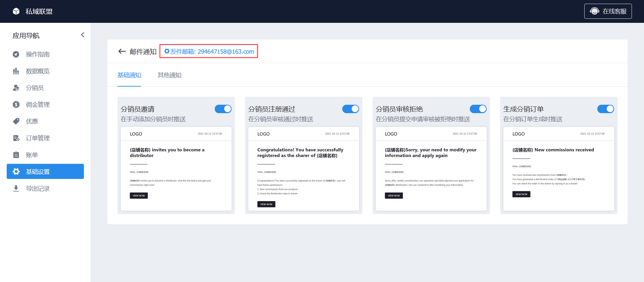Open sender email 294647158@163.com settings link
Image resolution: width=644 pixels, height=282 pixels.
tap(209, 51)
